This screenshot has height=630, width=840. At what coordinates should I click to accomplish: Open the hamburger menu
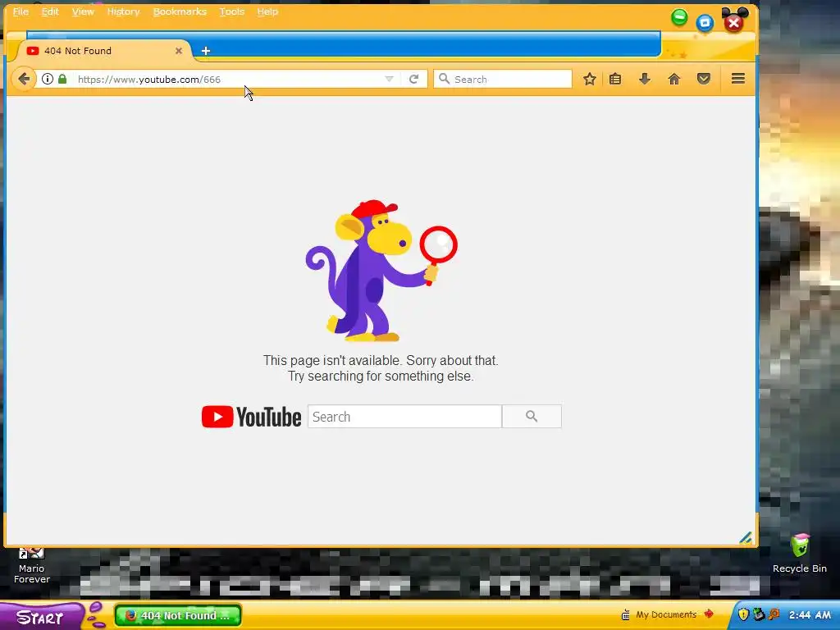738,79
